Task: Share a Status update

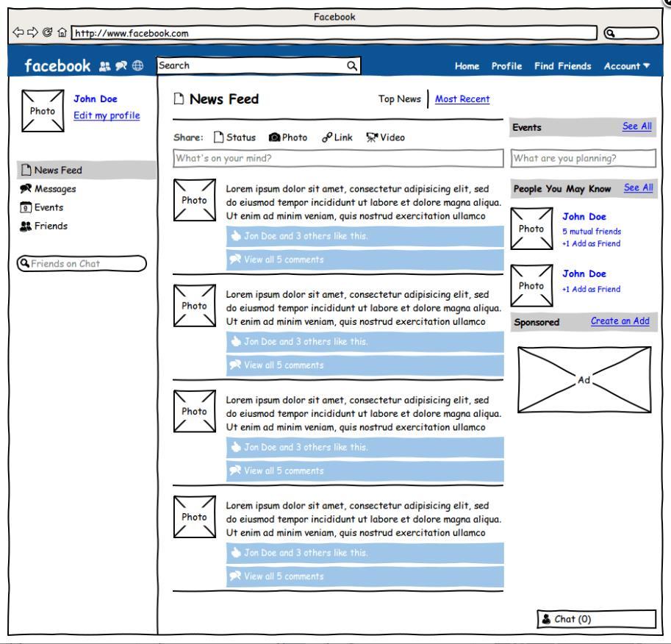Action: [x=234, y=137]
